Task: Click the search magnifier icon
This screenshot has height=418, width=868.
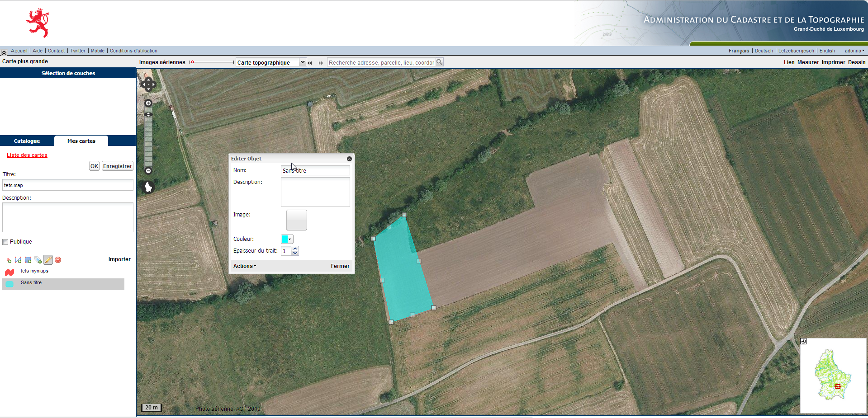Action: pos(439,62)
